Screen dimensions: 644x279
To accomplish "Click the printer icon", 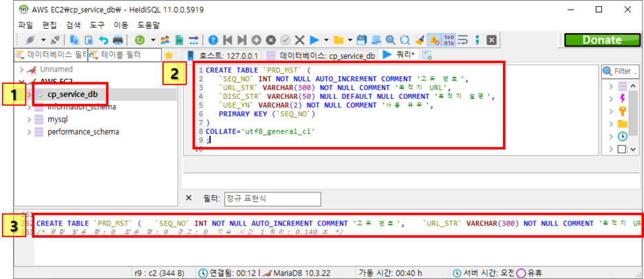I will pos(118,40).
